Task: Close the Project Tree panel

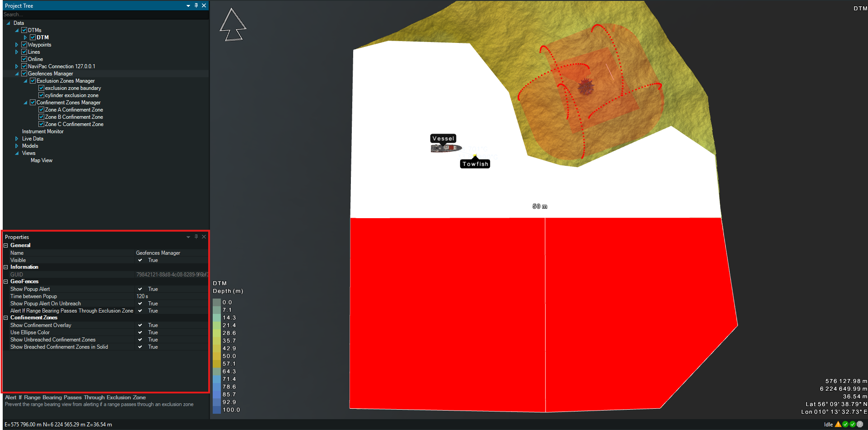Action: 204,5
